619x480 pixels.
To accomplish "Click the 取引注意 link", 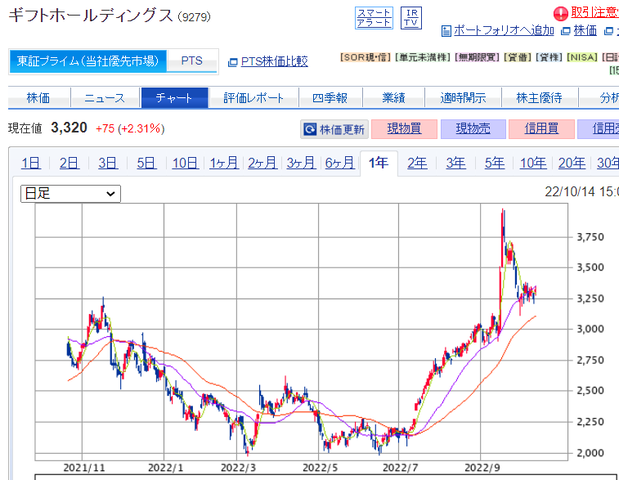I will tap(595, 13).
